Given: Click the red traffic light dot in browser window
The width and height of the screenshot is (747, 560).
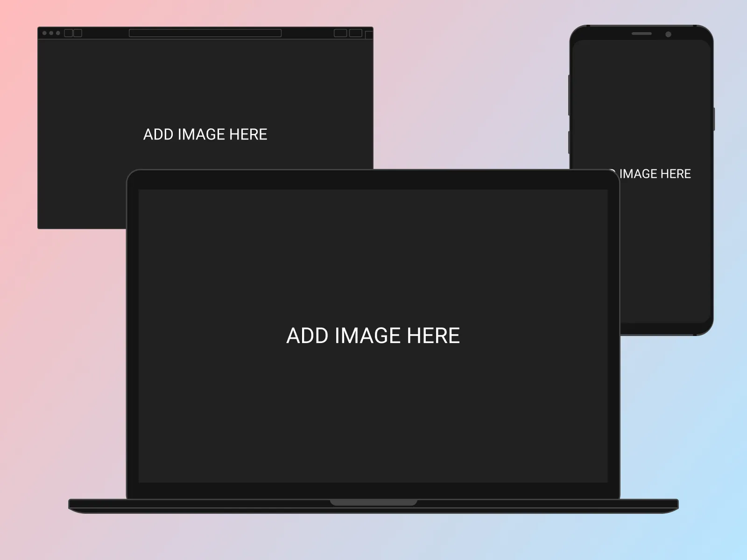Looking at the screenshot, I should pos(44,34).
